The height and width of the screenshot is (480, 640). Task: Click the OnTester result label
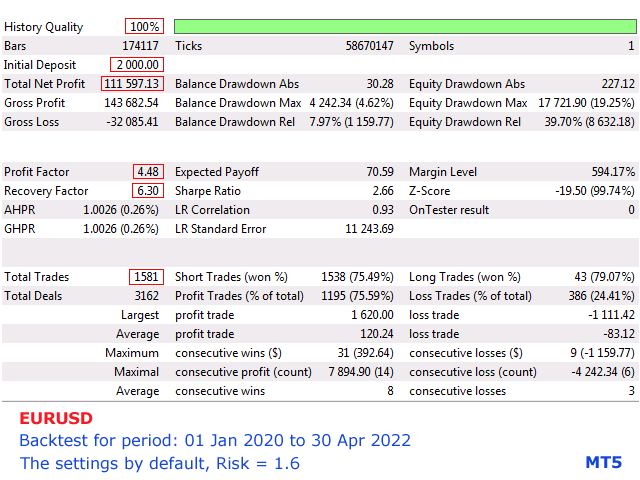pyautogui.click(x=449, y=210)
